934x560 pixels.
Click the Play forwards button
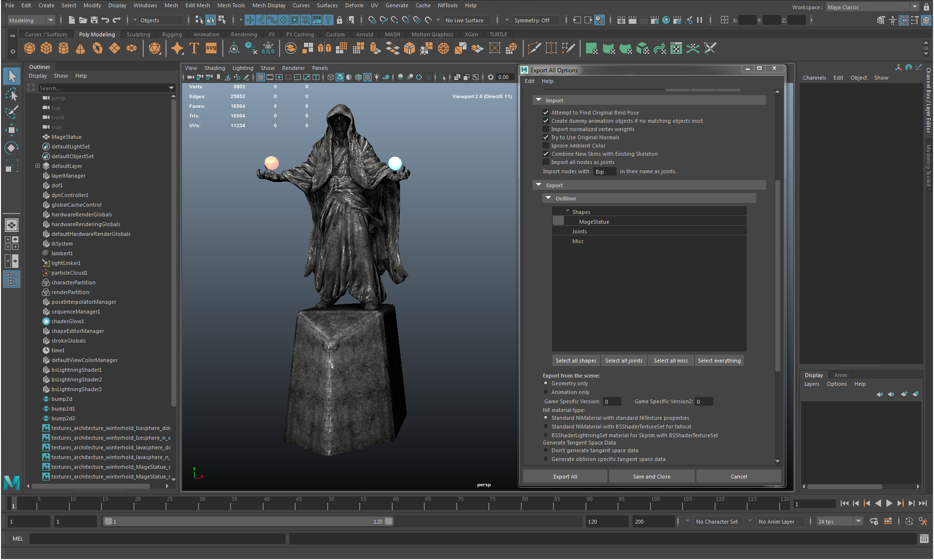click(x=889, y=504)
